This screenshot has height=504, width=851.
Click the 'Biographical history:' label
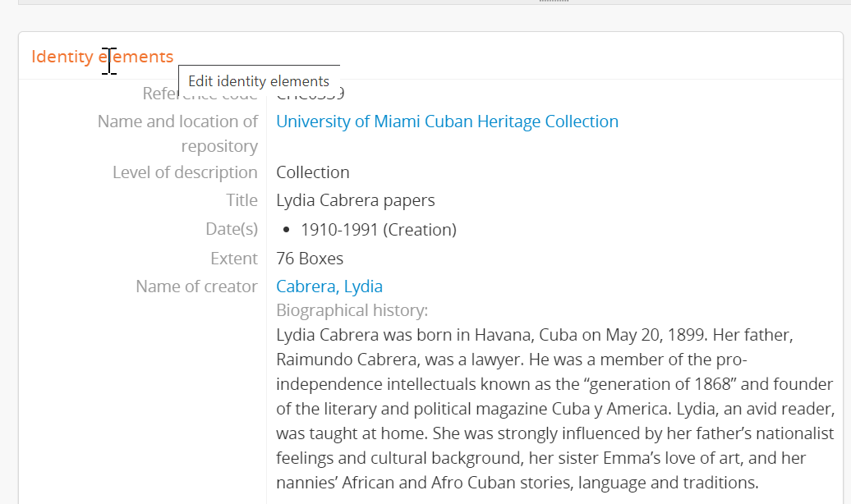pos(352,310)
